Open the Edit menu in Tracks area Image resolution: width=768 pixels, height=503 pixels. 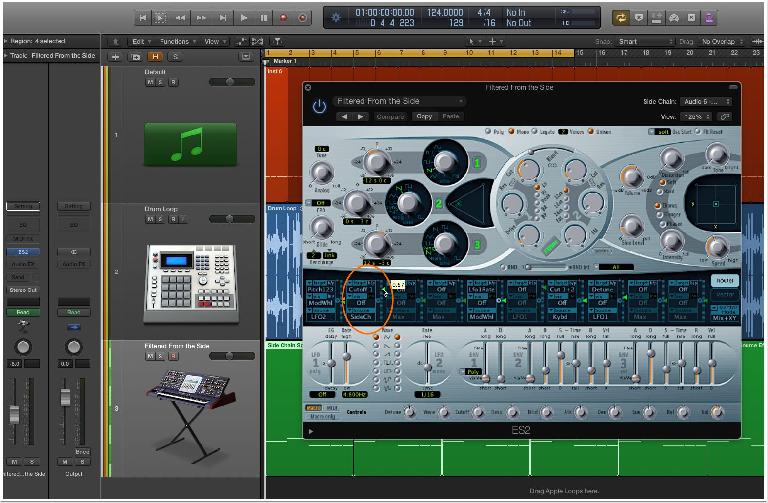click(141, 42)
